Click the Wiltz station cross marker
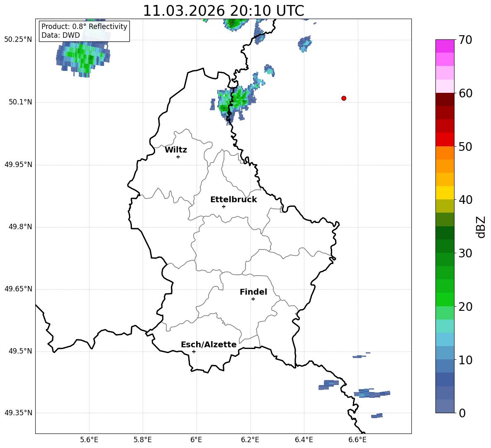The height and width of the screenshot is (448, 491). point(178,157)
